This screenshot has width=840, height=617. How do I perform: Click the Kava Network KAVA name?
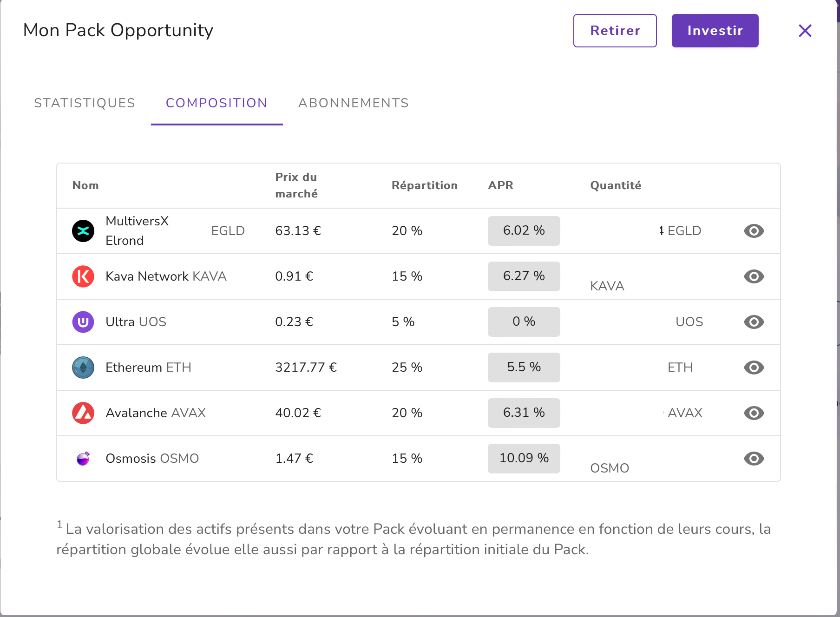166,276
